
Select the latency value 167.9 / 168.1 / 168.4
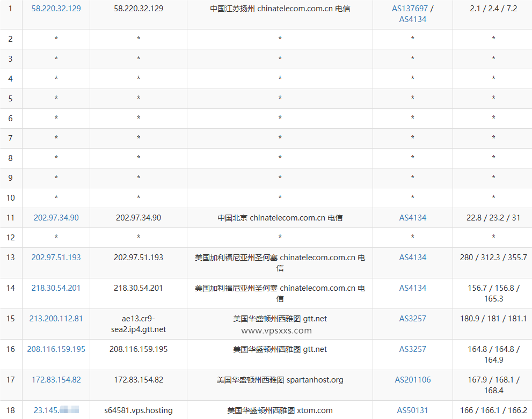coord(493,385)
